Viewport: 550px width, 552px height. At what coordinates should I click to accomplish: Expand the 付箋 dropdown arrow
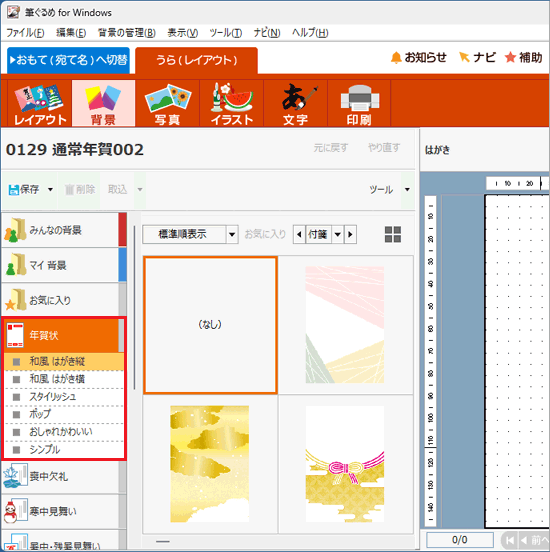[x=337, y=234]
